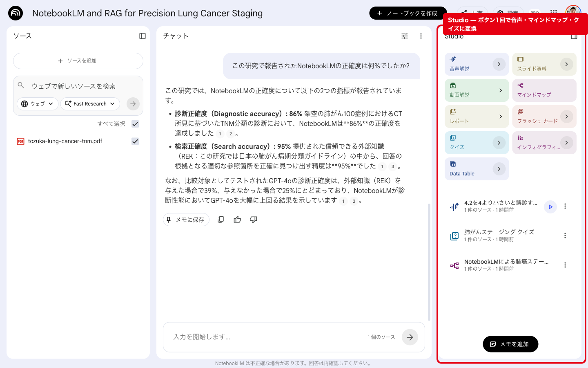The width and height of the screenshot is (588, 368).
Task: Click the 入力を開始します chat input
Action: coord(267,337)
